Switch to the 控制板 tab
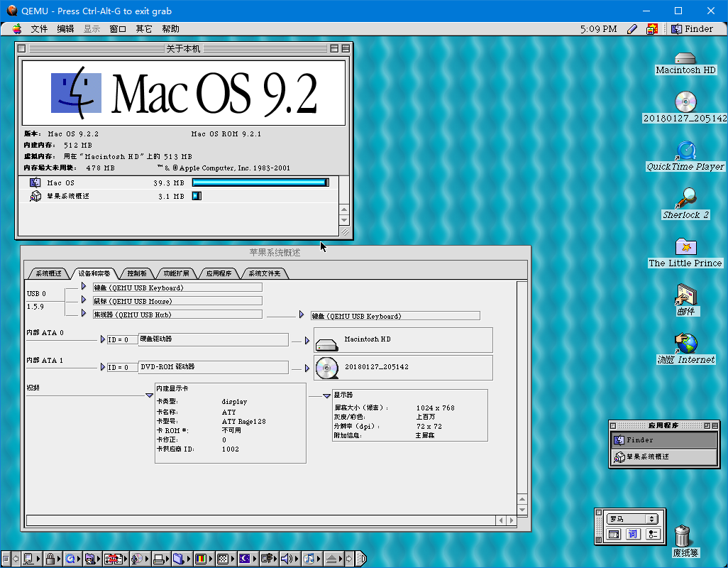728x568 pixels. coord(136,273)
